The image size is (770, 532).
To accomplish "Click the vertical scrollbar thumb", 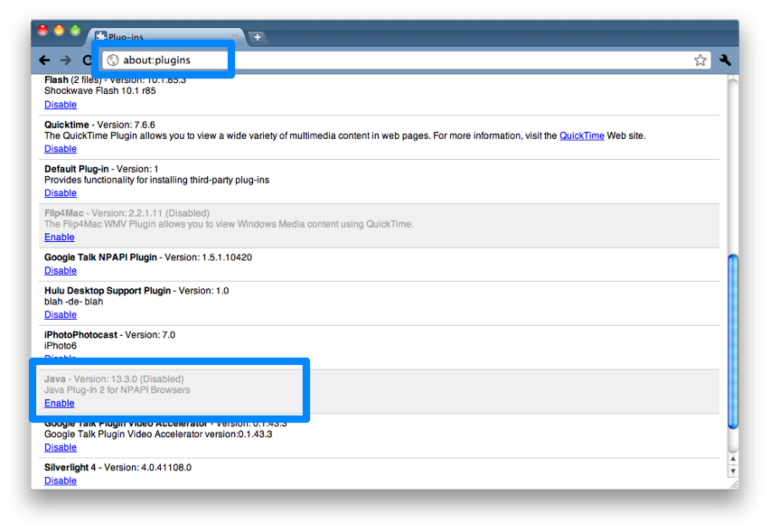I will click(733, 341).
